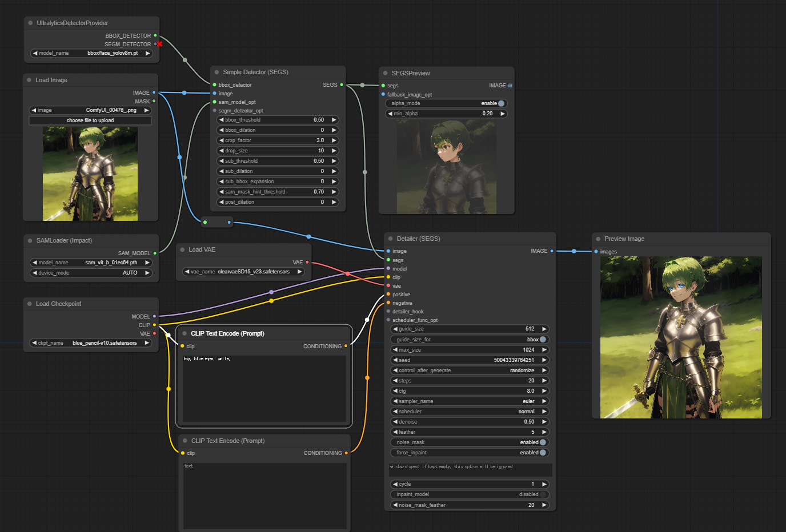Viewport: 786px width, 532px height.
Task: Decrease the steps value with left arrow
Action: click(x=395, y=381)
